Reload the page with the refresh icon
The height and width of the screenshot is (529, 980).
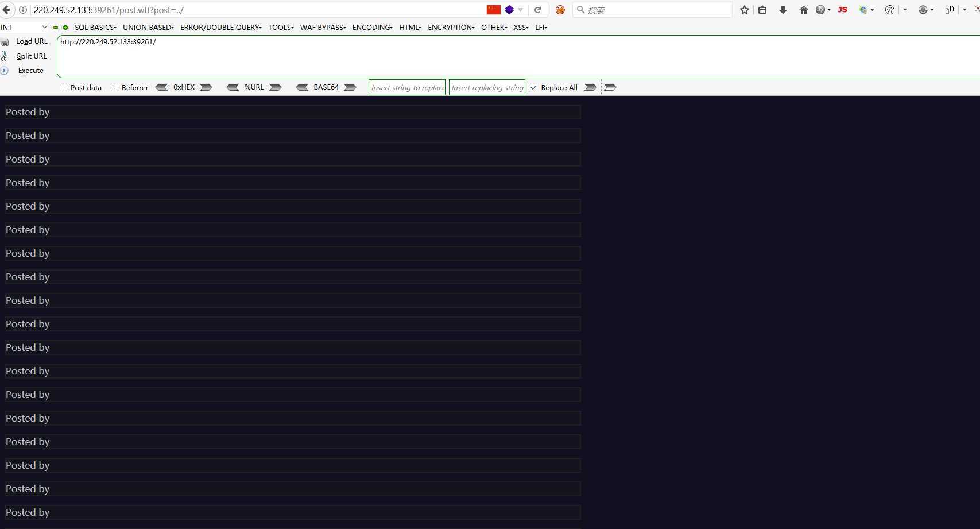click(538, 10)
